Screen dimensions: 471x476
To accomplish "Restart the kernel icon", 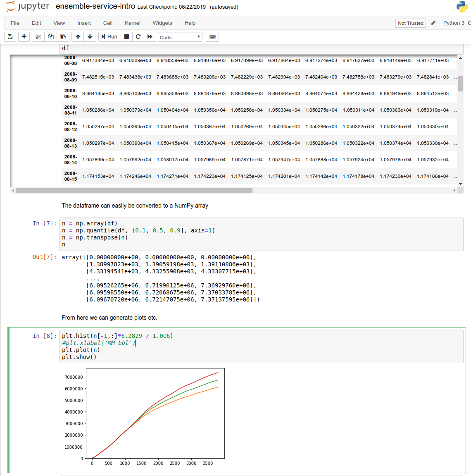I will [138, 37].
